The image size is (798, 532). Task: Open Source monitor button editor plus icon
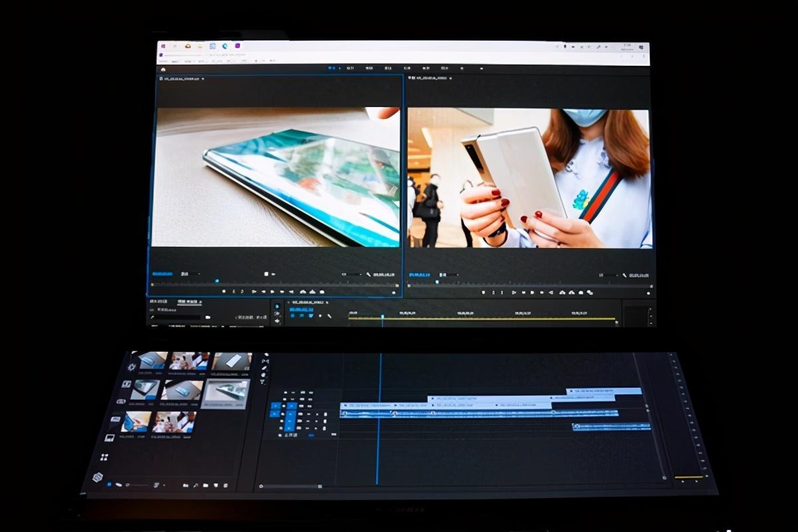(x=394, y=292)
